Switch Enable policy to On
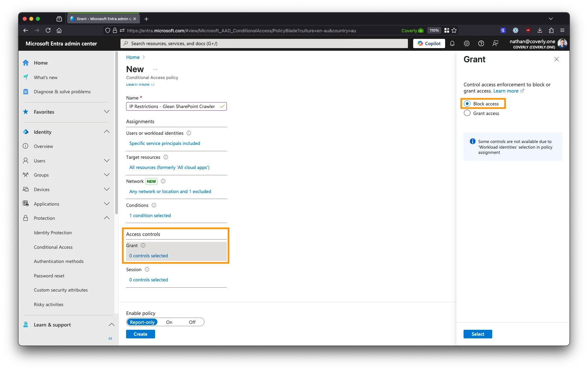Screen dimensions: 588x370 169,322
